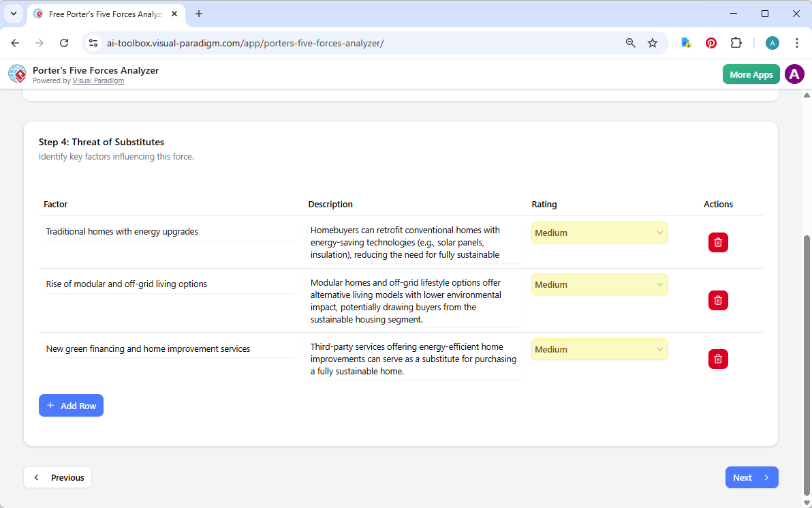Delete the "Rise of modular and off-grid living options" row

click(718, 300)
